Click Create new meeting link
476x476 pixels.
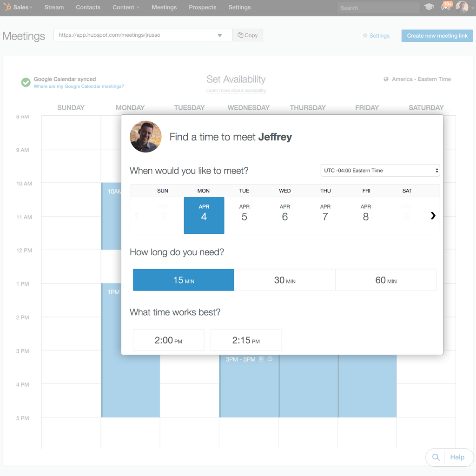tap(437, 36)
